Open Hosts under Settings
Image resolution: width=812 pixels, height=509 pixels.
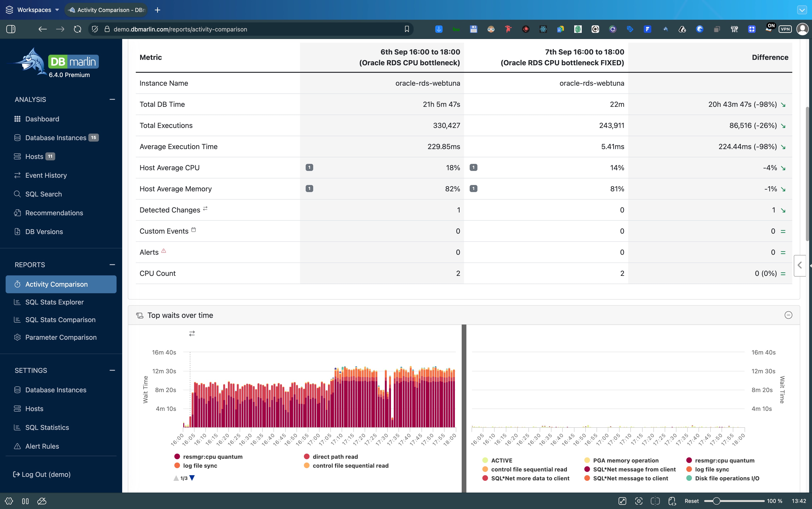[x=29, y=409]
